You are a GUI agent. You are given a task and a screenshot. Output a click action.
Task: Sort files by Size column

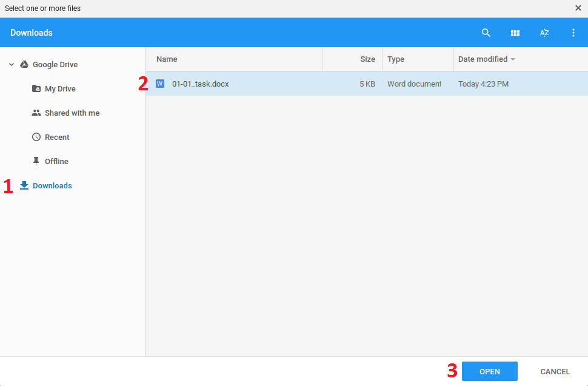(367, 59)
